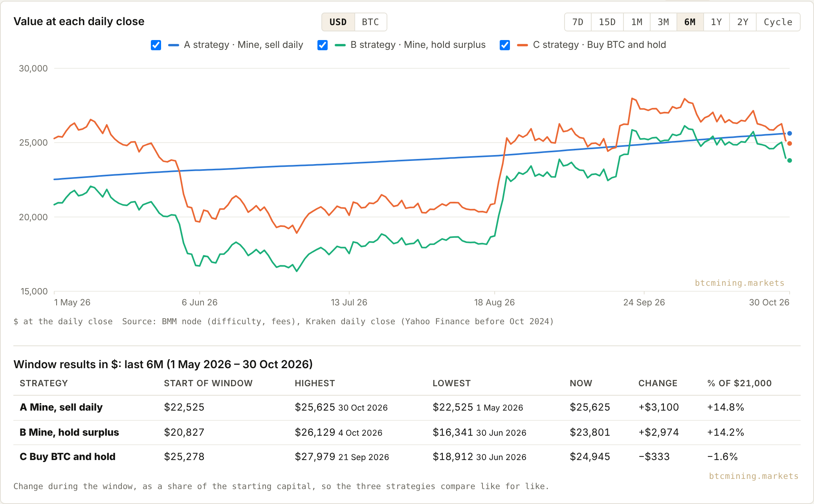
Task: Click the C strategy Buy BTC and hold label
Action: 599,45
